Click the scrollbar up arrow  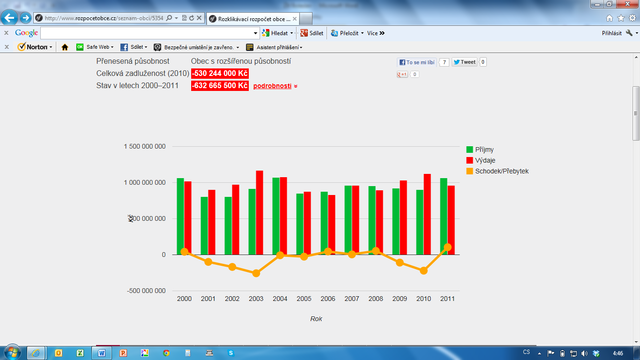(x=636, y=58)
